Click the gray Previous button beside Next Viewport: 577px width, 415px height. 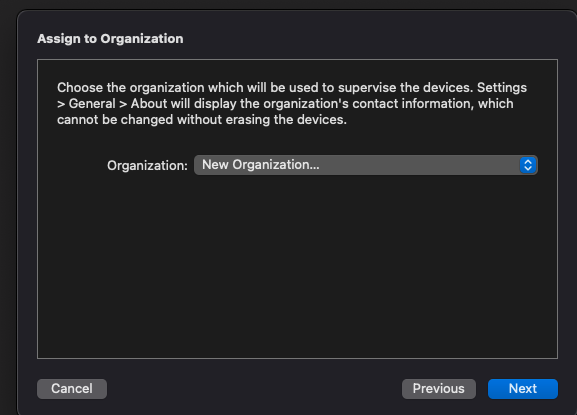point(439,389)
